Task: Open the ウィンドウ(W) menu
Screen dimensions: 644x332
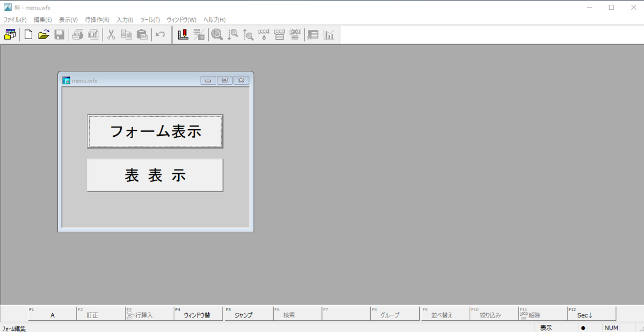Action: 181,20
